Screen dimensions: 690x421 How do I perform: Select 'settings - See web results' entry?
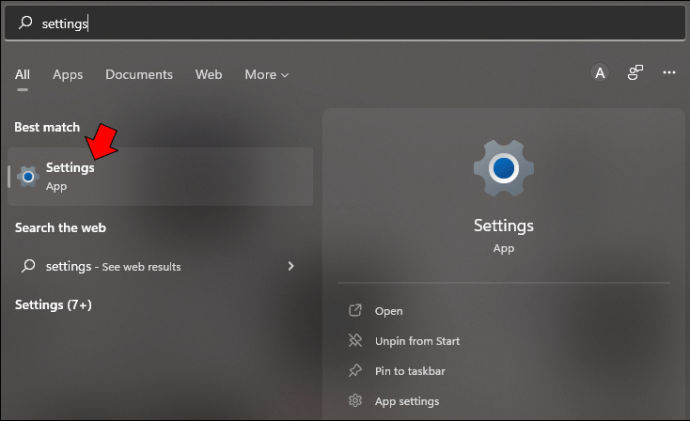click(158, 266)
